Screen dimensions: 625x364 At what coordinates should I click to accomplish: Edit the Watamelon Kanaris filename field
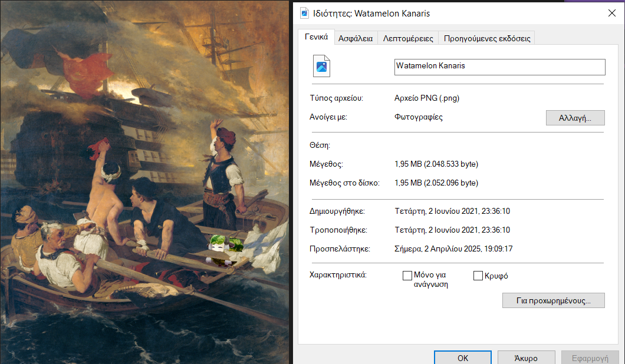point(500,67)
